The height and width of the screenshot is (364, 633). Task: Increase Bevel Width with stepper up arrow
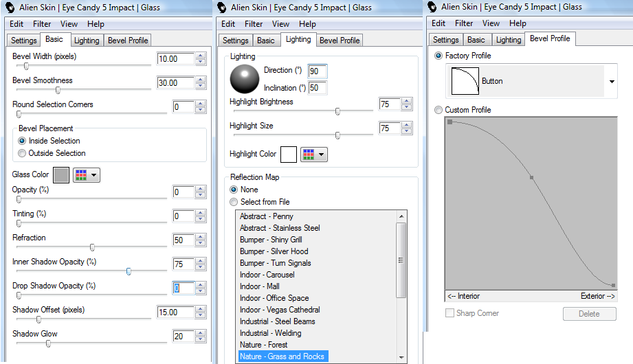(201, 56)
